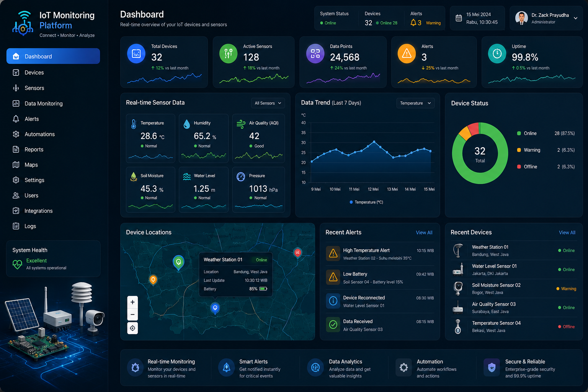Click the "Air Quality Sensor 03" device name
This screenshot has height=392, width=588.
[494, 304]
